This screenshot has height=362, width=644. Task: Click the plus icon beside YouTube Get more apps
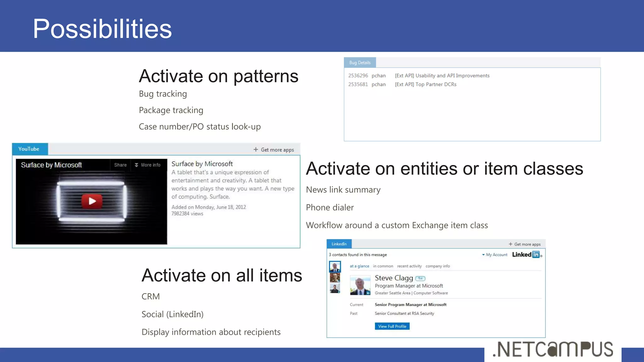(256, 150)
